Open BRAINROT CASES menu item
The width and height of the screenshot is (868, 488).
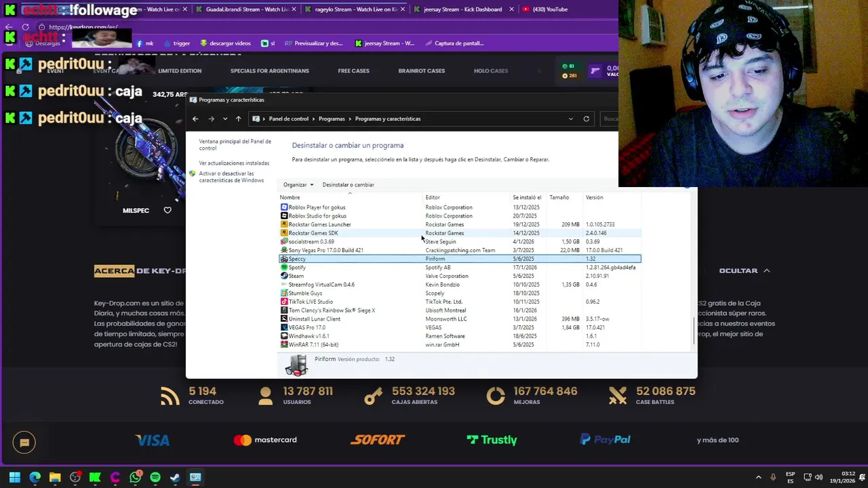click(x=421, y=70)
